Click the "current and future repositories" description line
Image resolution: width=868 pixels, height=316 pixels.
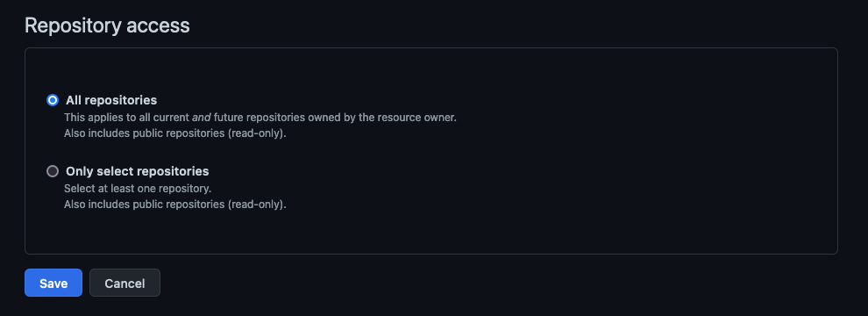tap(260, 118)
